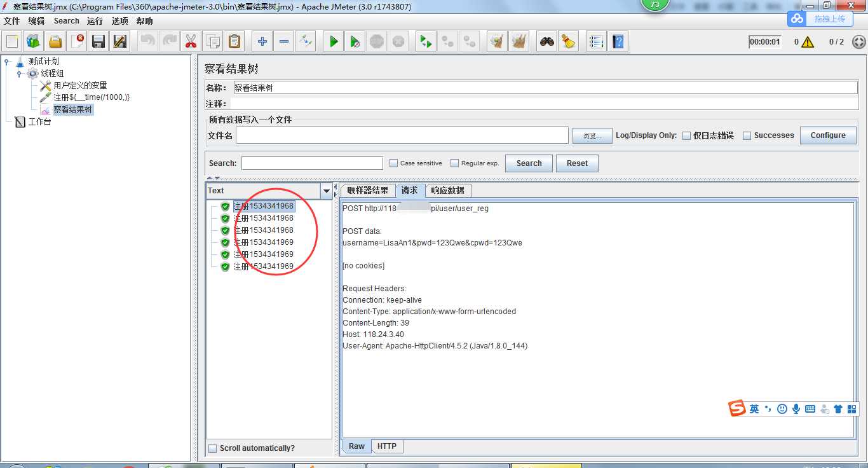Click the 拖拽上传 upload widget
This screenshot has width=868, height=468.
[821, 19]
